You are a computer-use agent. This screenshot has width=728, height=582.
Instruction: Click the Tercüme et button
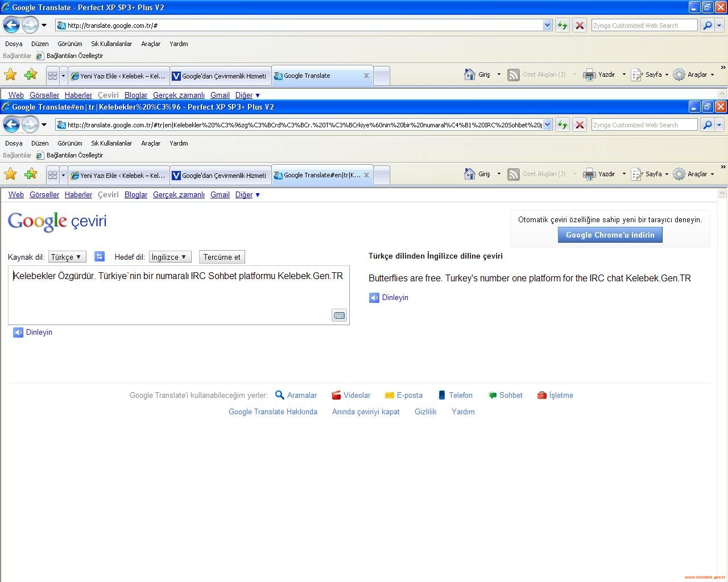click(x=222, y=257)
